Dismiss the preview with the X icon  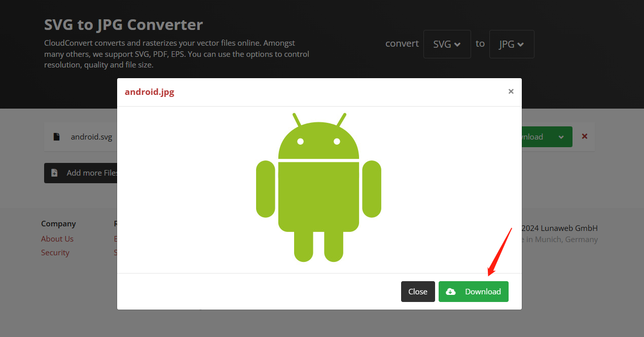tap(511, 91)
